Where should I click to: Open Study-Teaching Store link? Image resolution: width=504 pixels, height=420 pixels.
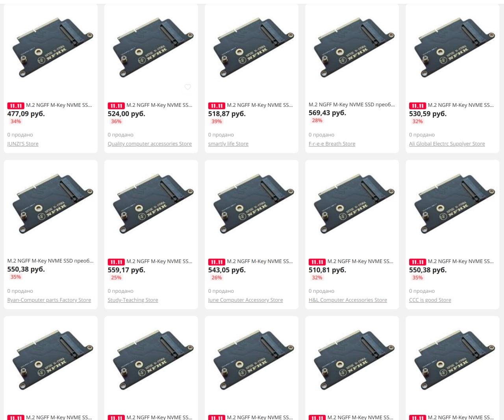click(133, 300)
